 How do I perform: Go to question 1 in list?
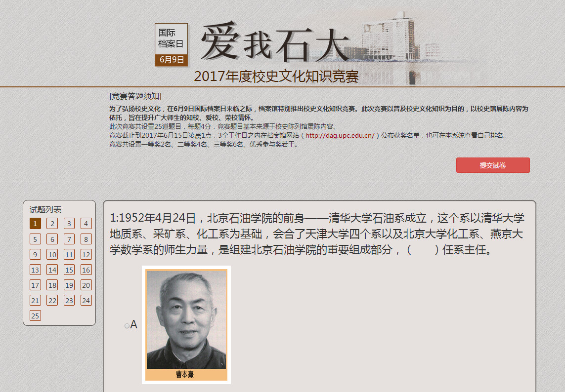[x=35, y=224]
